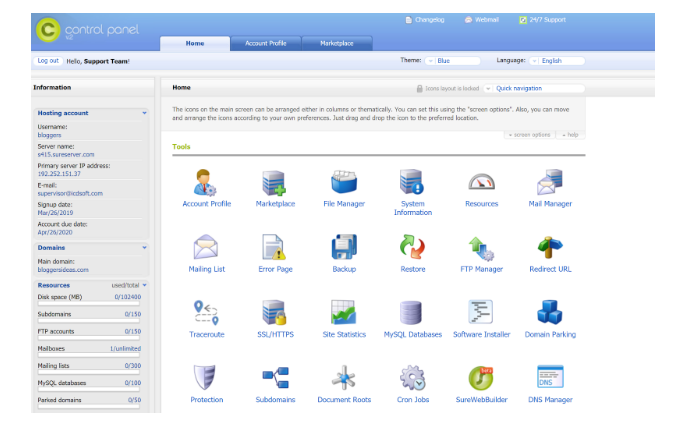
Task: Click the s415.sureserver.com server name
Action: [66, 154]
